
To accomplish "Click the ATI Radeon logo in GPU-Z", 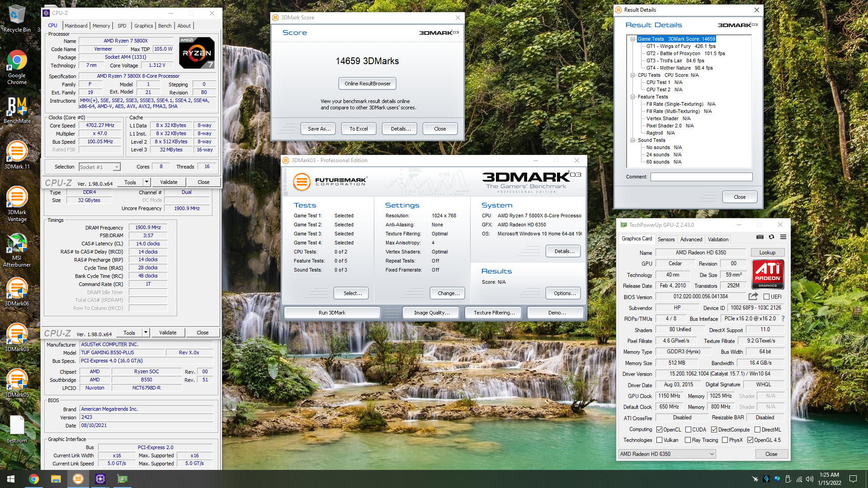I will [768, 274].
